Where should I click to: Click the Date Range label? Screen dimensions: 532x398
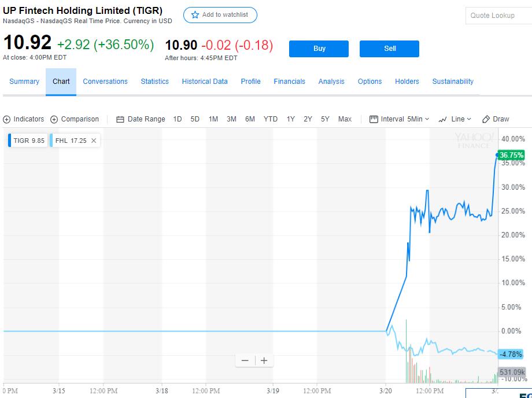tap(146, 119)
